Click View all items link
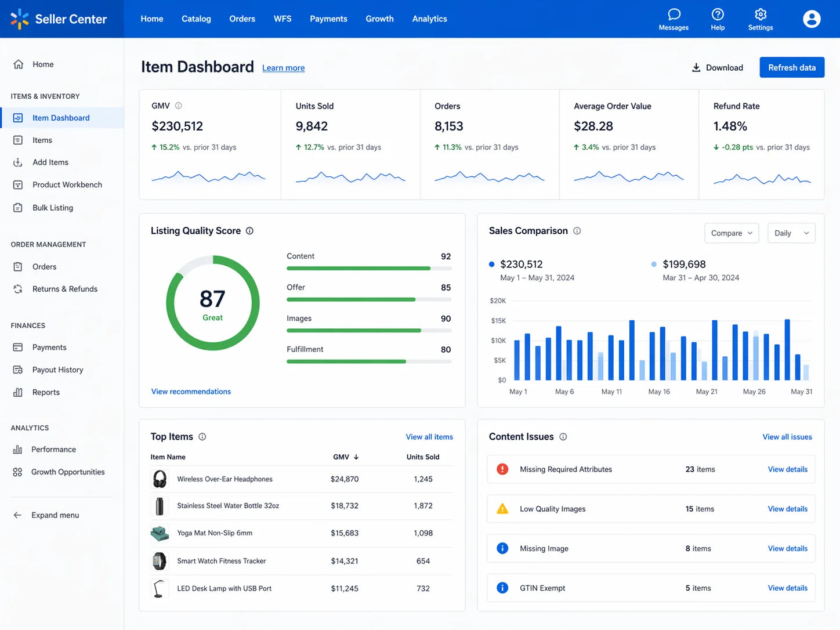 tap(429, 437)
